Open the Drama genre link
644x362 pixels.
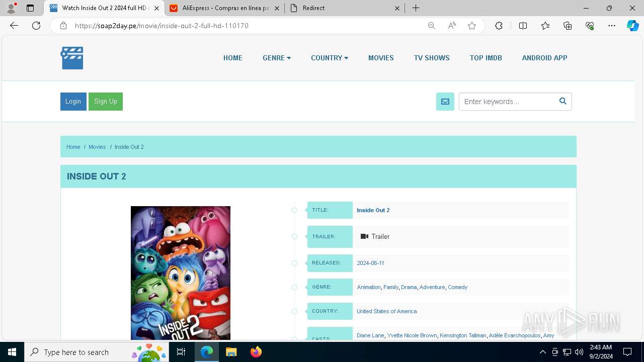point(409,287)
